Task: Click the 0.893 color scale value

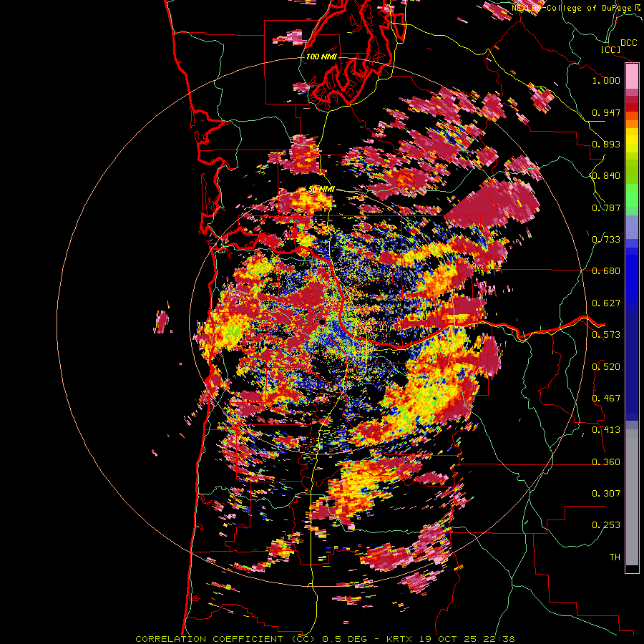Action: 606,144
